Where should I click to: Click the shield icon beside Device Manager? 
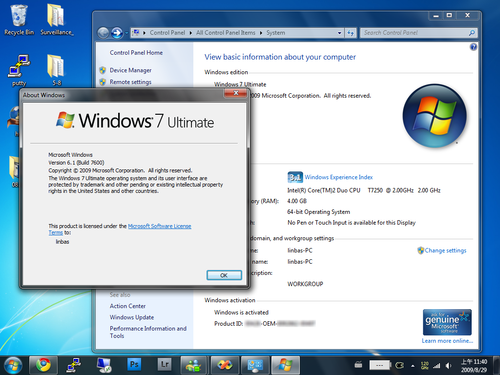click(102, 70)
